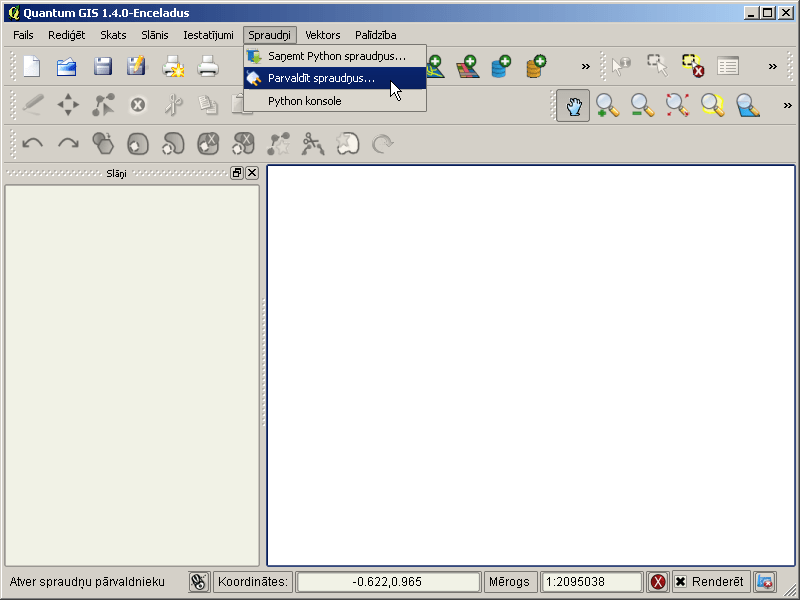Click the Cut Features scissors icon
The width and height of the screenshot is (800, 600).
173,105
